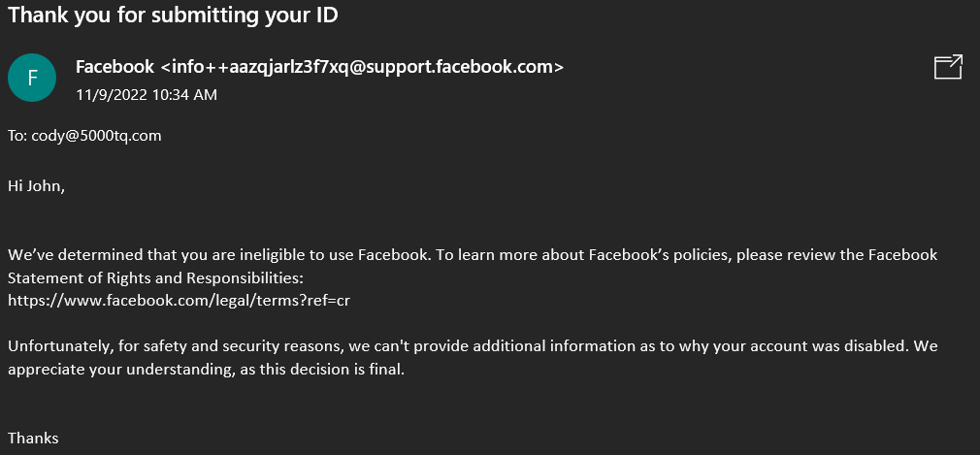Click the phrase 'ineligible to use Facebook'
The image size is (980, 455).
tap(343, 255)
